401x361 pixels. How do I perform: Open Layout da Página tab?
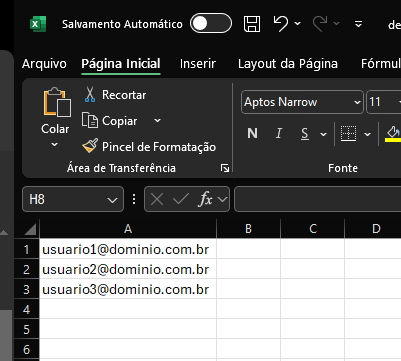[x=288, y=64]
